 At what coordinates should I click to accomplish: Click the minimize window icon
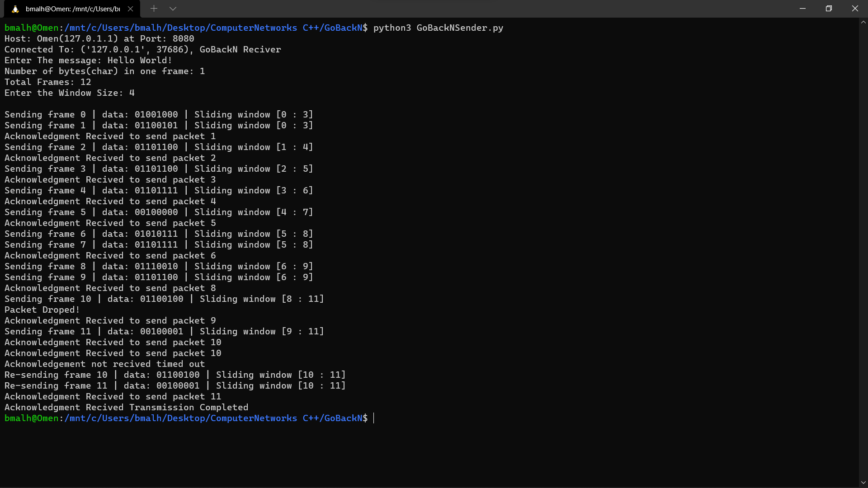(802, 8)
